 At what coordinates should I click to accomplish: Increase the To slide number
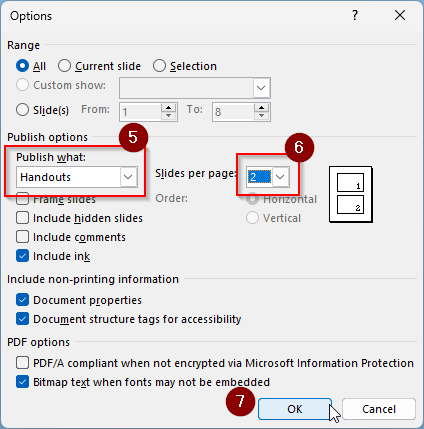coord(262,108)
